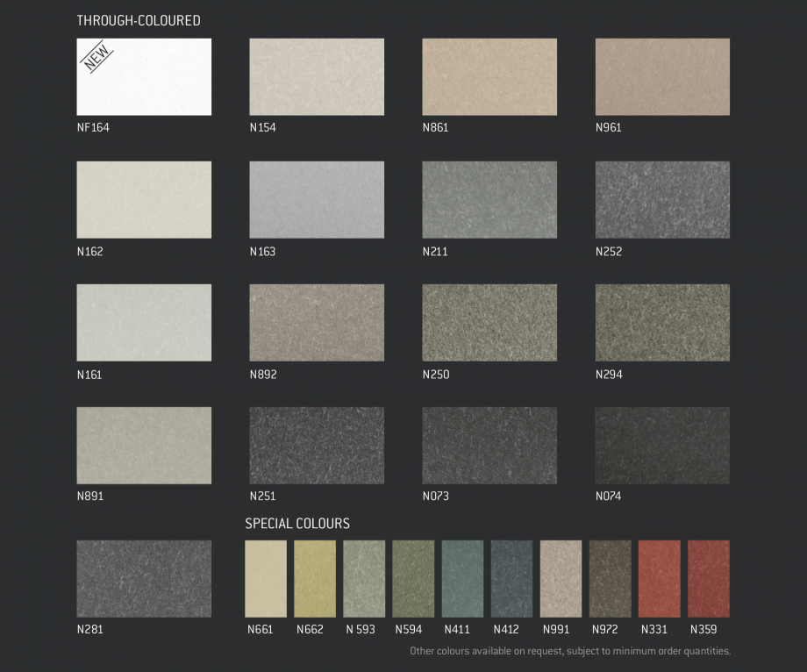Click the large N281 anthracite swatch

(144, 579)
